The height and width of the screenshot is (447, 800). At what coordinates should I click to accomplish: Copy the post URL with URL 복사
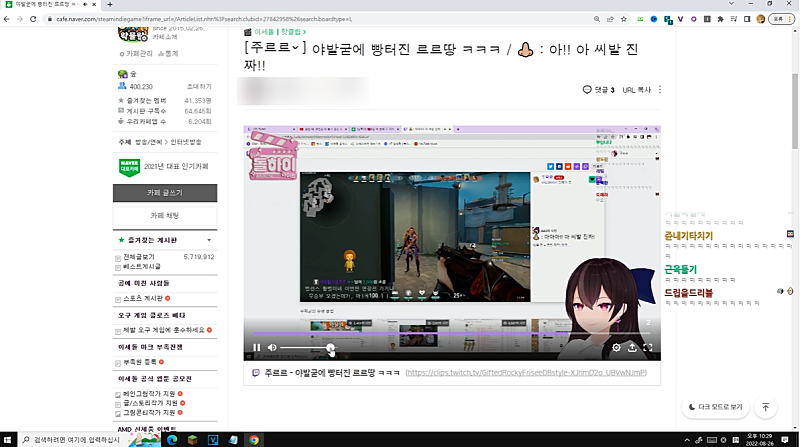(637, 90)
